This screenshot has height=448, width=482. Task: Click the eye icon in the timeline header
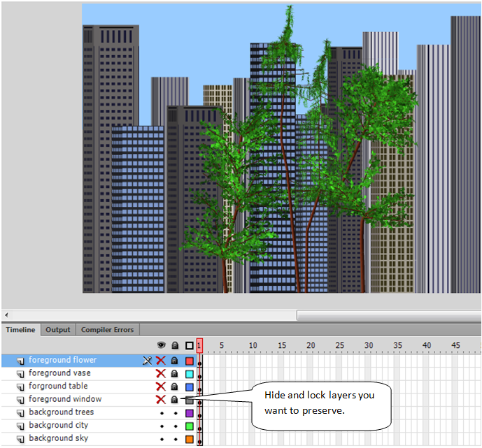pos(161,345)
